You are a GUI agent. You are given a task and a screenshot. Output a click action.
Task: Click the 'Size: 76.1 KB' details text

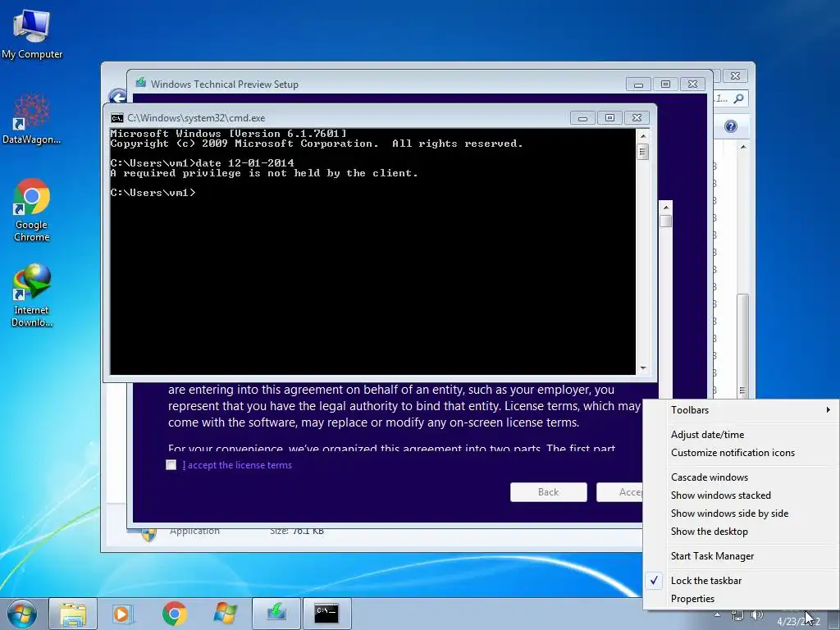297,531
